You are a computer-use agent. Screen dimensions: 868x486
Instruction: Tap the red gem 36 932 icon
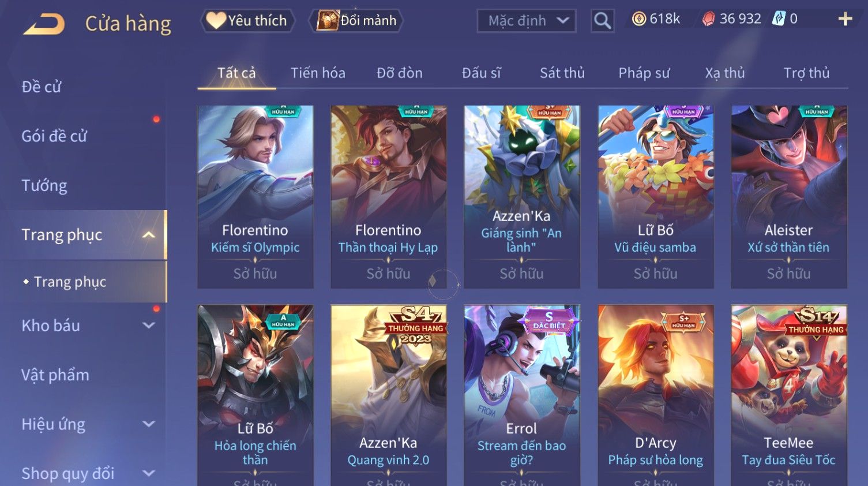708,19
